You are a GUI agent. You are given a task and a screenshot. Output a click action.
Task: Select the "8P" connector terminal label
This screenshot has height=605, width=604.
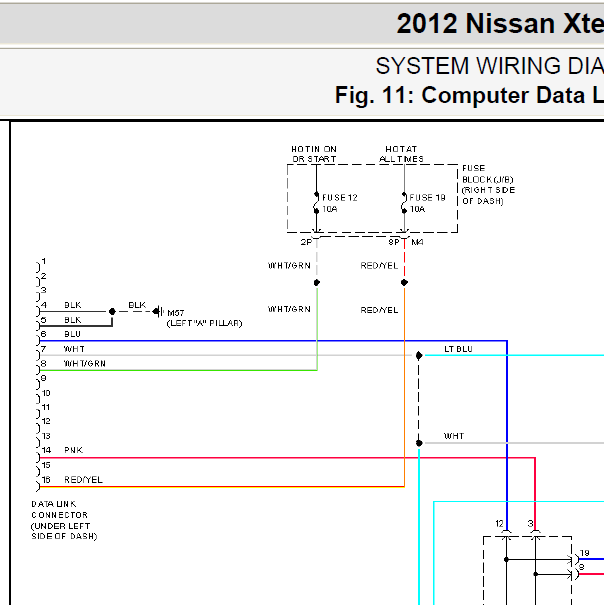(x=394, y=242)
